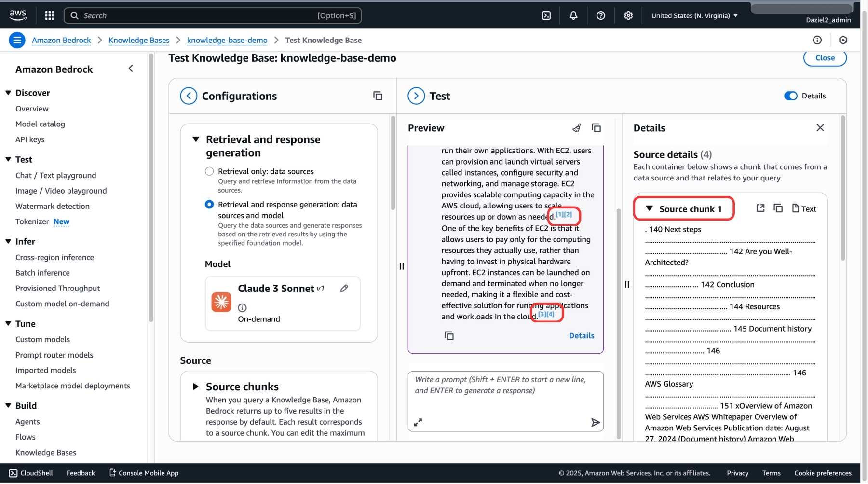
Task: Click the clear chat broom icon in Preview
Action: point(576,128)
